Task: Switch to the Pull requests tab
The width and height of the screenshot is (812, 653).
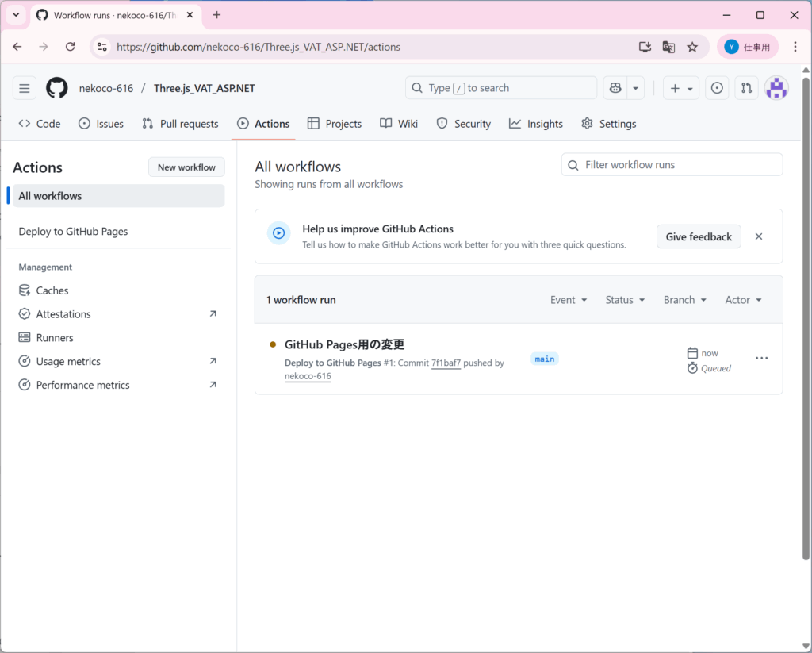Action: coord(180,124)
